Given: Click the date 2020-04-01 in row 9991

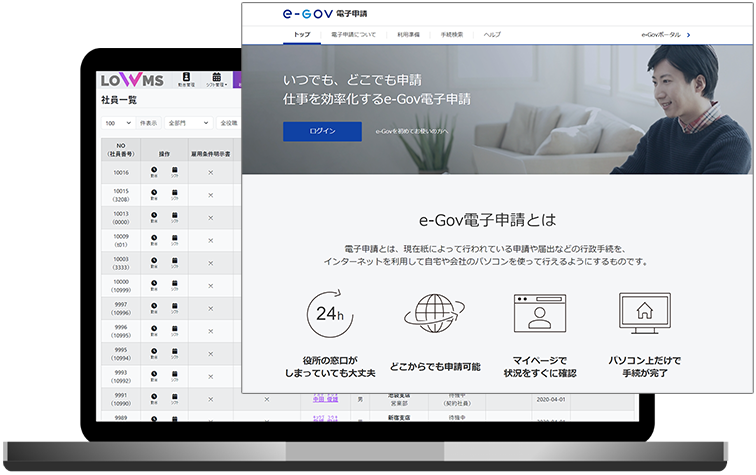Looking at the screenshot, I should (551, 399).
